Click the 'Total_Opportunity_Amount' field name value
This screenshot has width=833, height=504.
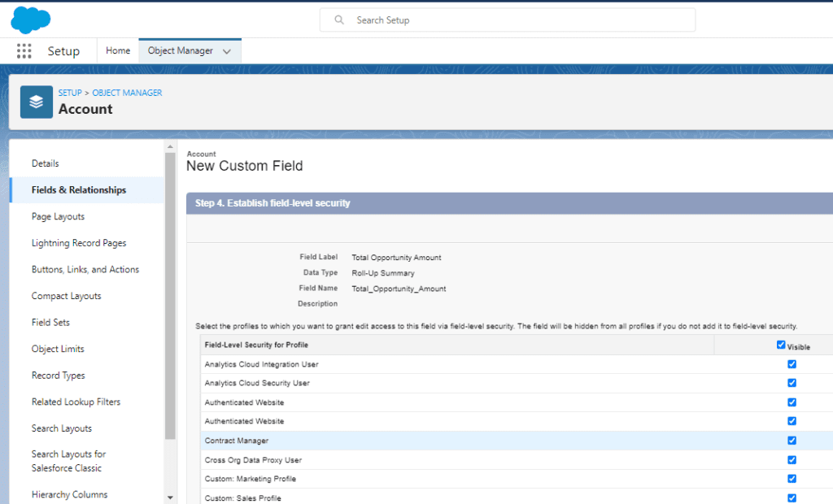coord(399,289)
